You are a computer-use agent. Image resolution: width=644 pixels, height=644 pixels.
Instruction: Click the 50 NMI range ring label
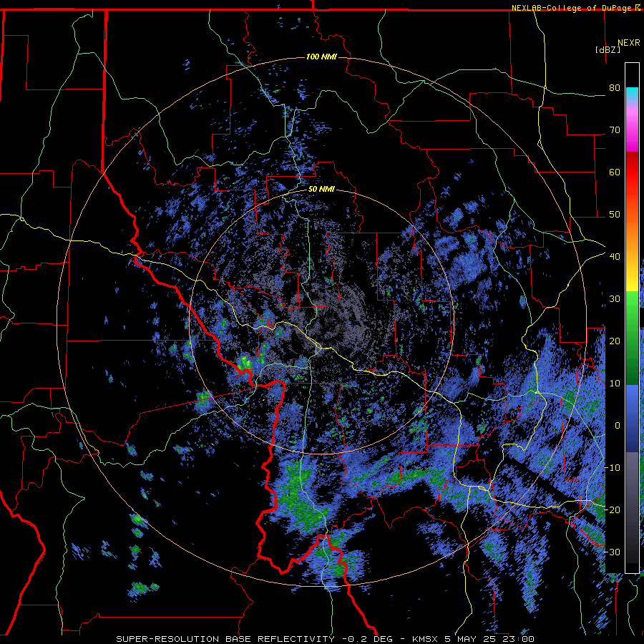[x=321, y=190]
